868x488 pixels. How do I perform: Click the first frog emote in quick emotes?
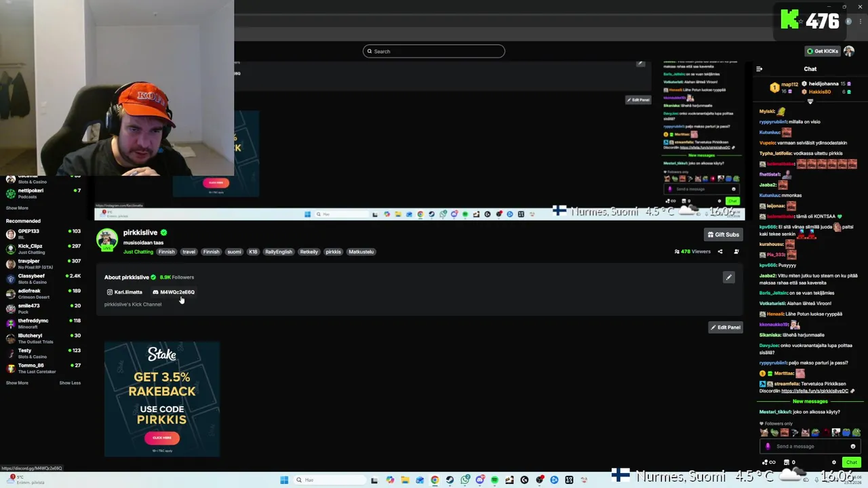click(774, 432)
